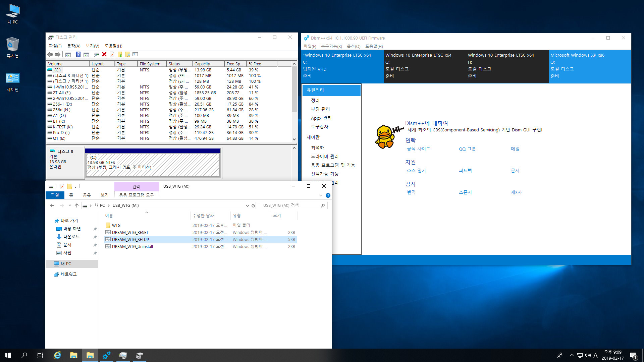The height and width of the screenshot is (362, 644).
Task: Open the 응용 프로그램 도구 tab in Explorer
Action: pos(137,195)
